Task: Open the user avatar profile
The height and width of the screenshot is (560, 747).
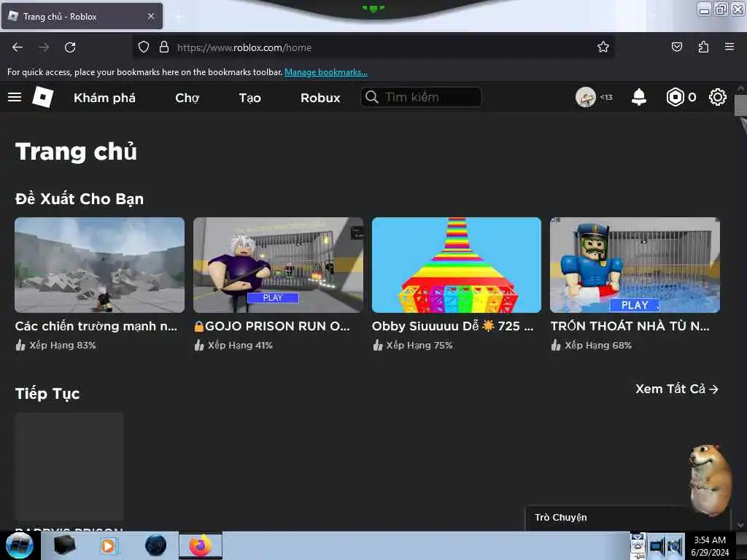Action: [x=586, y=97]
